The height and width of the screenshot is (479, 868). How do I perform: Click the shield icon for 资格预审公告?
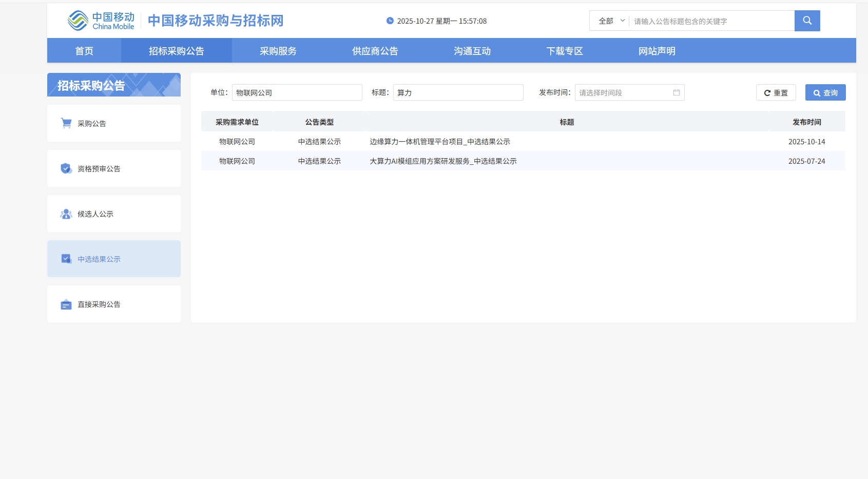66,168
